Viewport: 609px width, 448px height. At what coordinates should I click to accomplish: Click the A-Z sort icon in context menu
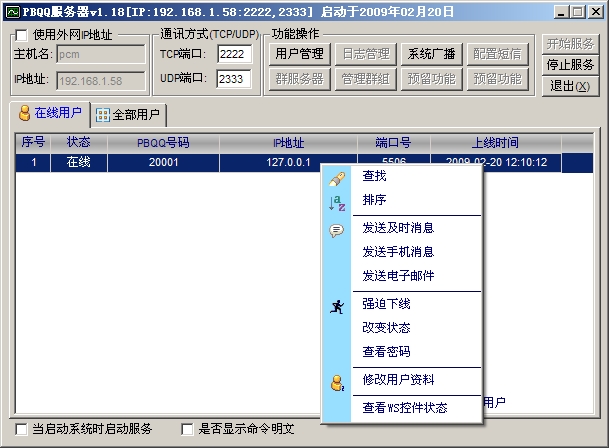[337, 203]
